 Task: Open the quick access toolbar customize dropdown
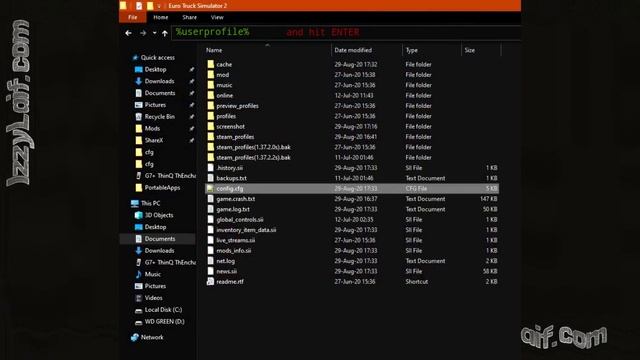pos(159,6)
